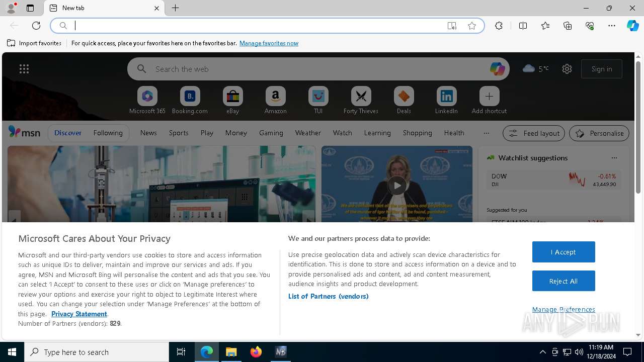Open the Favorites list icon

click(545, 26)
